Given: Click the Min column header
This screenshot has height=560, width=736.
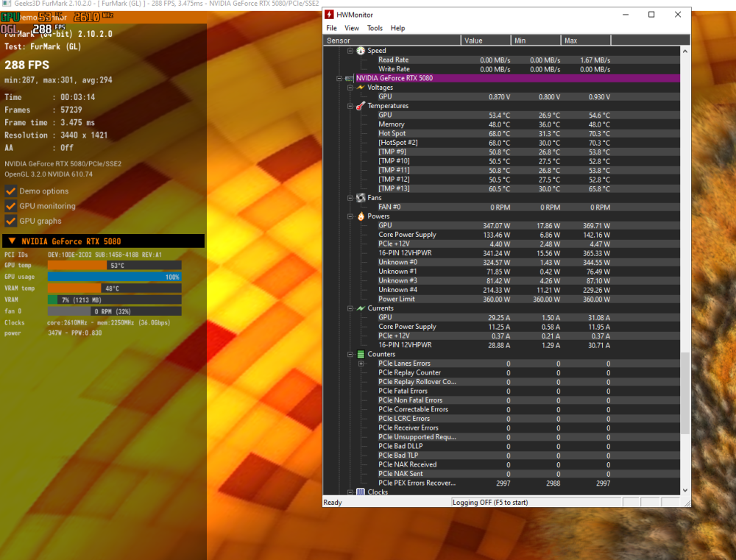Looking at the screenshot, I should 536,40.
